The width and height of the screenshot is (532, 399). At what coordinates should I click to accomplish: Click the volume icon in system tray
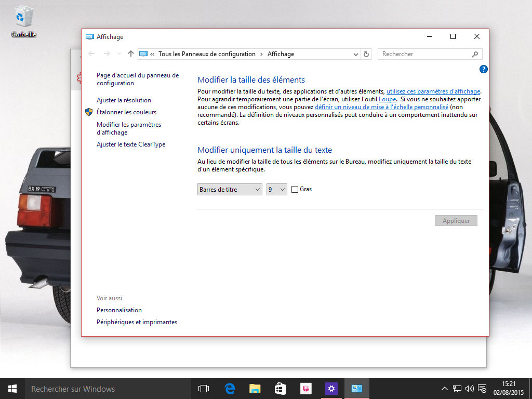(x=470, y=389)
